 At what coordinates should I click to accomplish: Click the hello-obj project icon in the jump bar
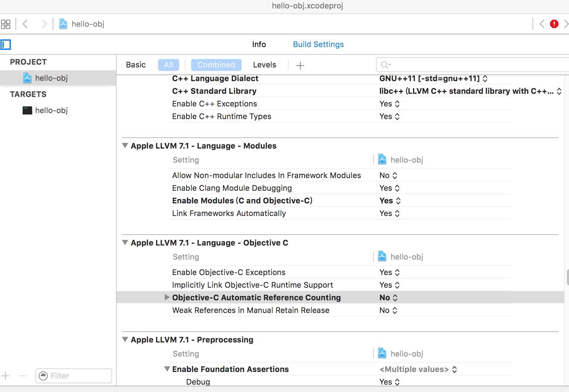click(x=63, y=24)
